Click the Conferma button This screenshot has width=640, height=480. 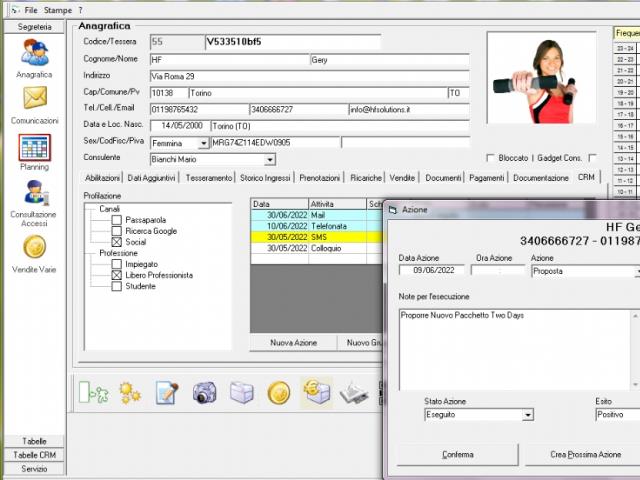[x=458, y=454]
